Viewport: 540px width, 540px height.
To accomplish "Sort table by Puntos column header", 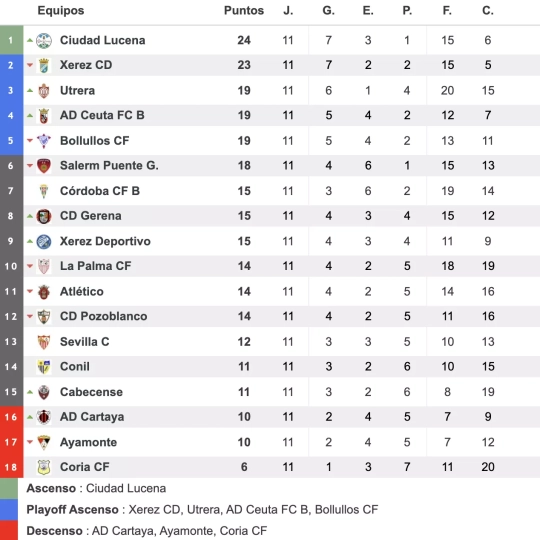I will (x=244, y=10).
